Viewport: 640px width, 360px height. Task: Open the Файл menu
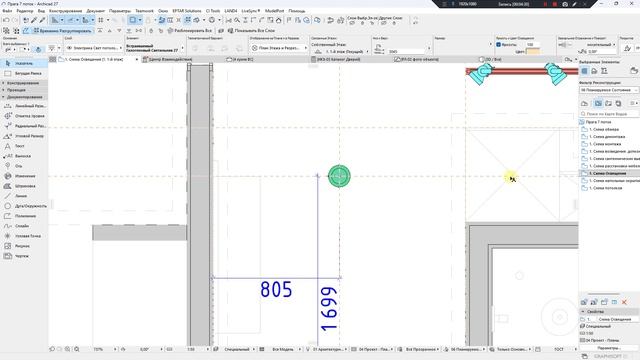7,11
